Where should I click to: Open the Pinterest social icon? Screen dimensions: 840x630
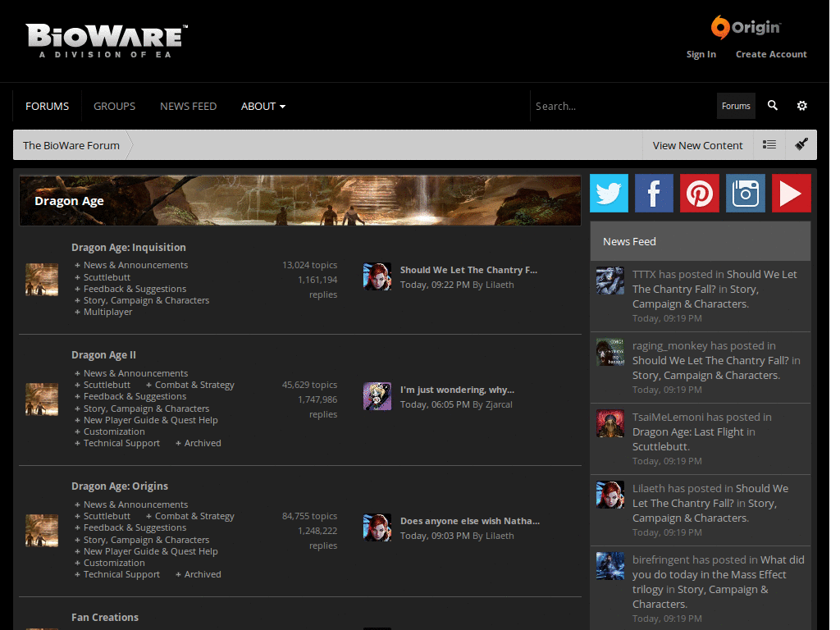(700, 193)
